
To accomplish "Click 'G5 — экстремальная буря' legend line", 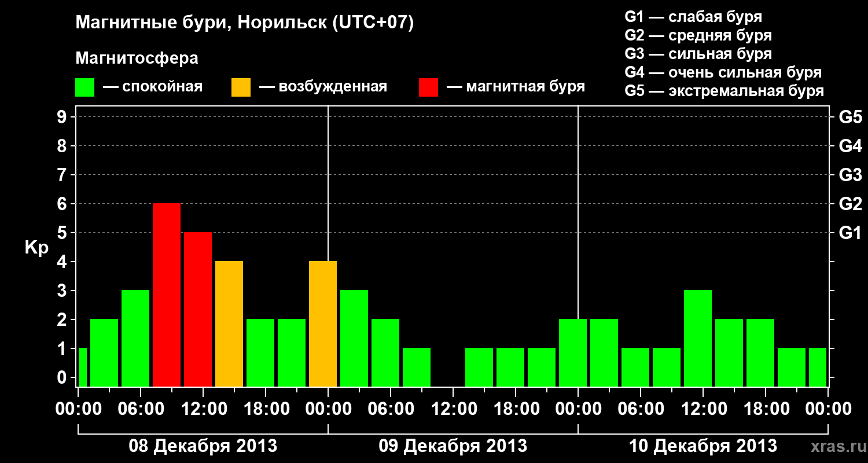I will (x=724, y=91).
